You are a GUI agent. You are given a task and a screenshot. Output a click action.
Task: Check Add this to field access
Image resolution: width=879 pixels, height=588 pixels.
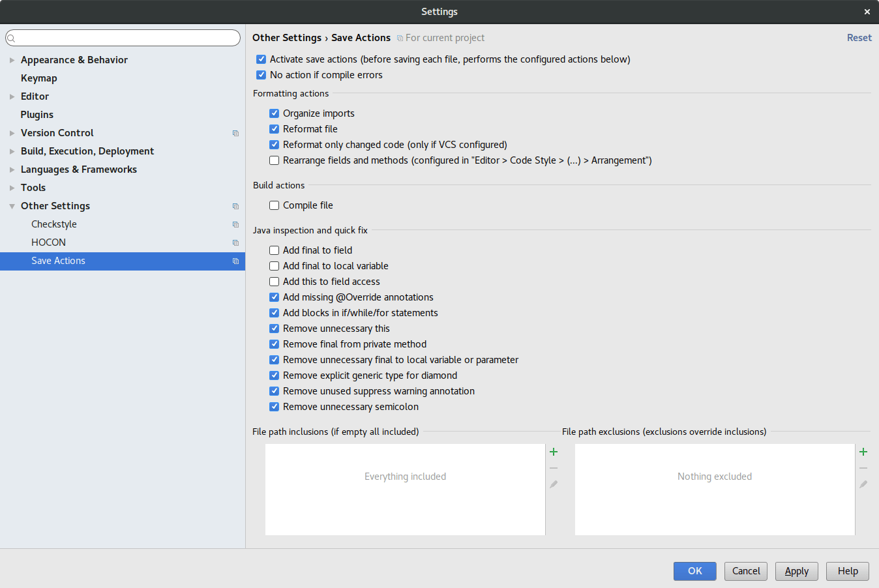tap(275, 282)
